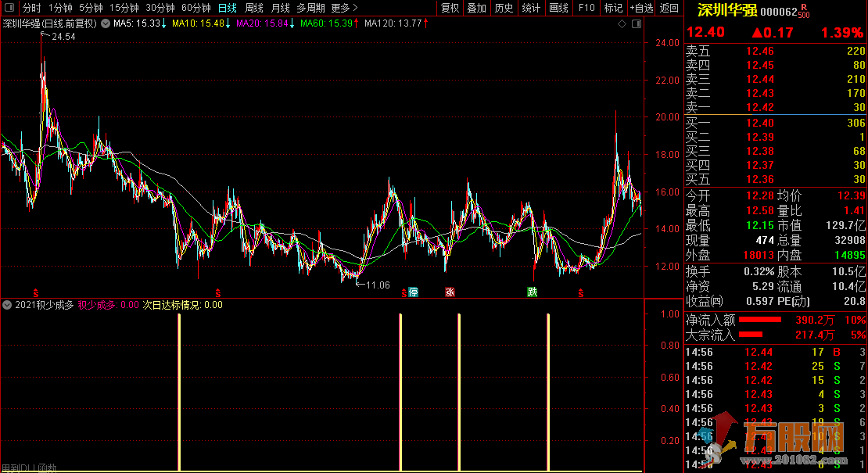868x473 pixels.
Task: Click the 深圳华强 stock name header
Action: coord(726,10)
